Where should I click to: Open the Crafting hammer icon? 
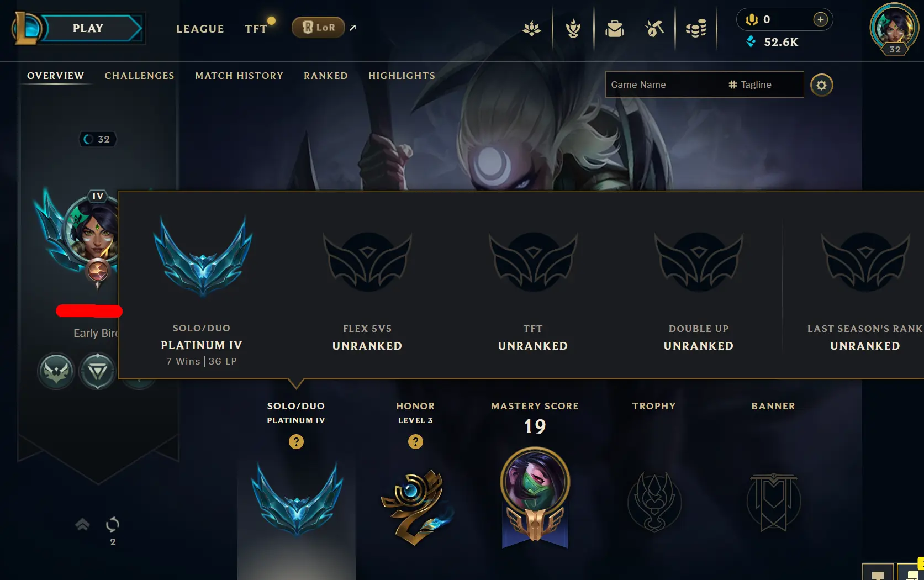pos(654,28)
